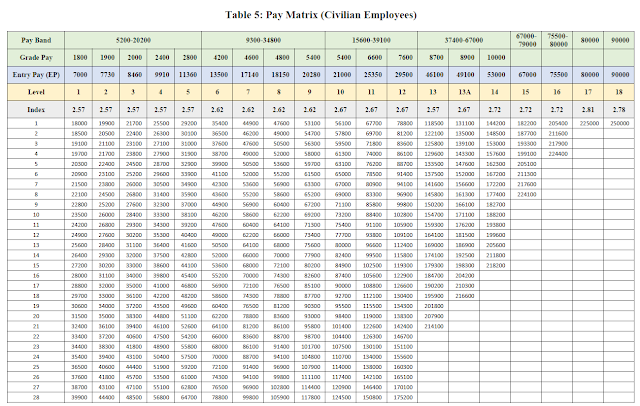Click the pay cell 124500
The width and height of the screenshot is (640, 406).
341,397
